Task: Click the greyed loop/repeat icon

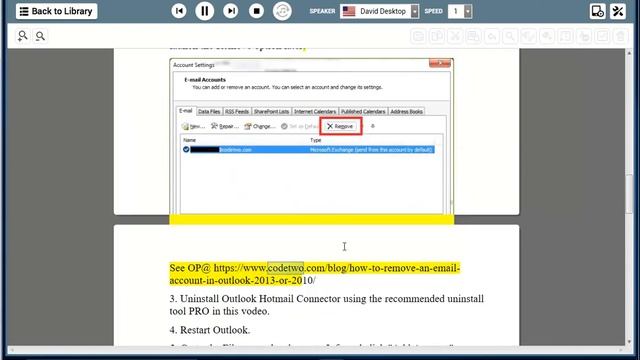Action: (282, 11)
